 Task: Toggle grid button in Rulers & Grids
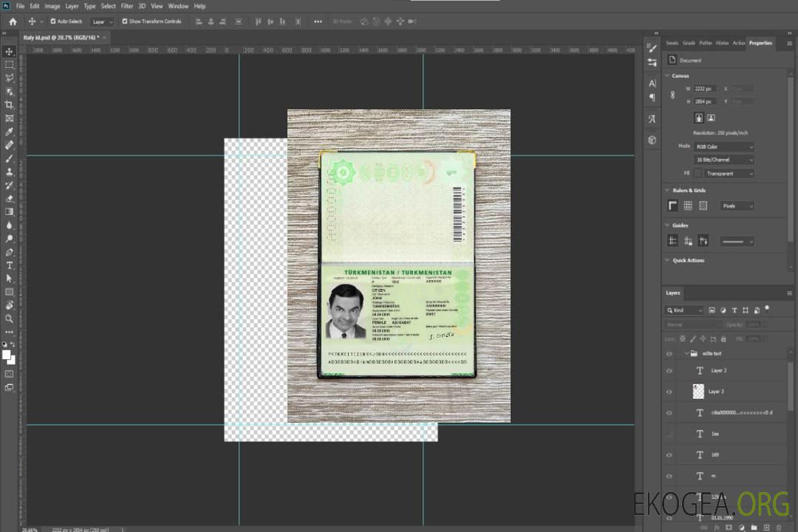(x=688, y=205)
